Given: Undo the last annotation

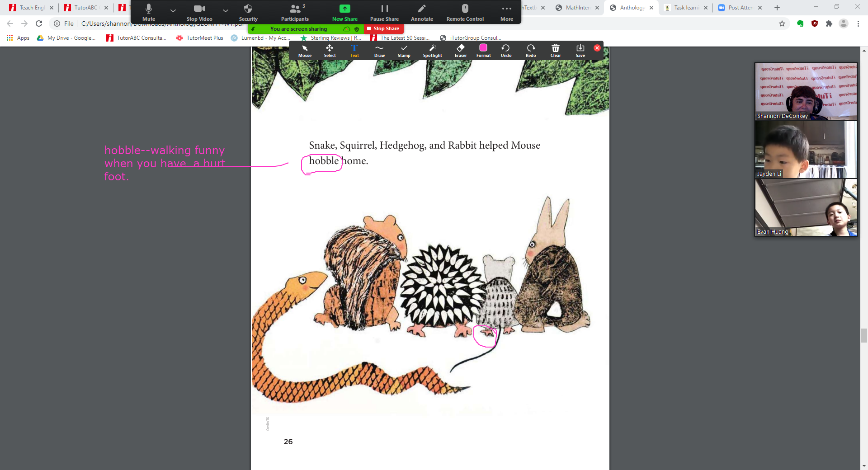Looking at the screenshot, I should click(506, 51).
